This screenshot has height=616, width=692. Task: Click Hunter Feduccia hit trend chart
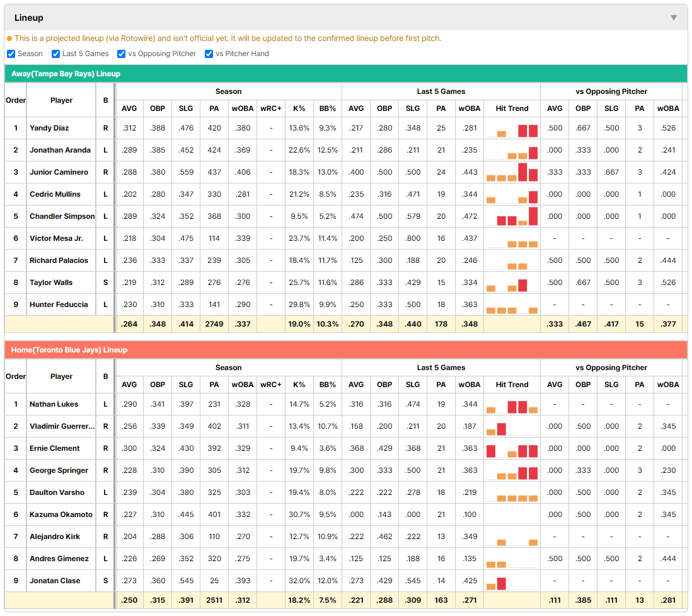(512, 305)
